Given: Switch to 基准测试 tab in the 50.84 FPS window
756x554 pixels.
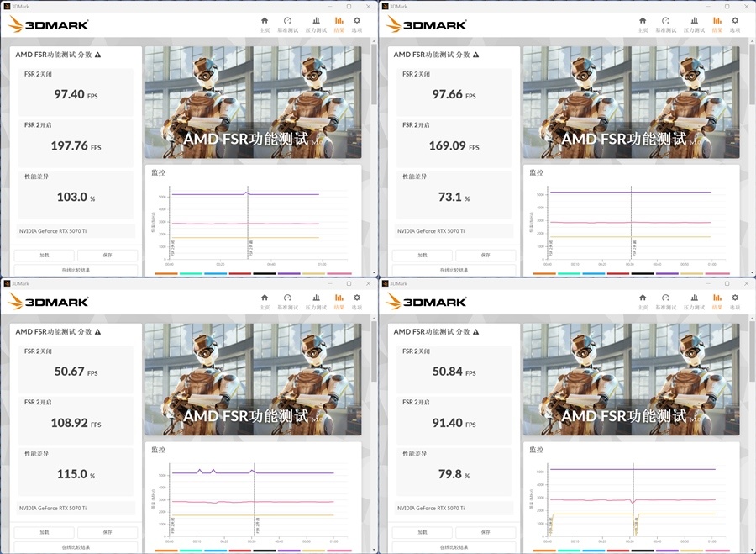Looking at the screenshot, I should [x=666, y=301].
